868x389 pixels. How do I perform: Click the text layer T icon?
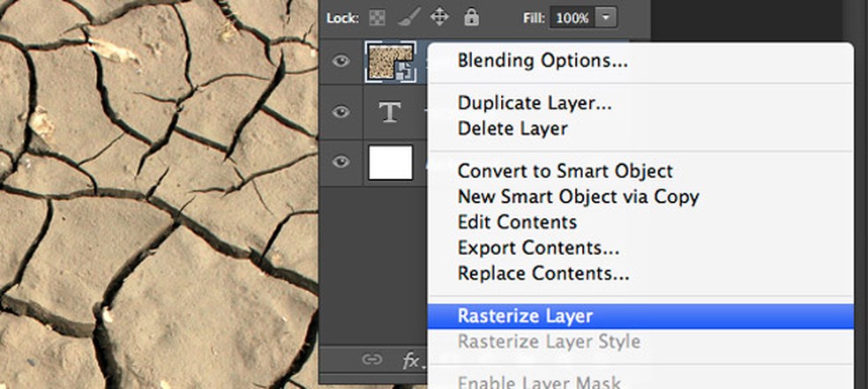pos(389,113)
